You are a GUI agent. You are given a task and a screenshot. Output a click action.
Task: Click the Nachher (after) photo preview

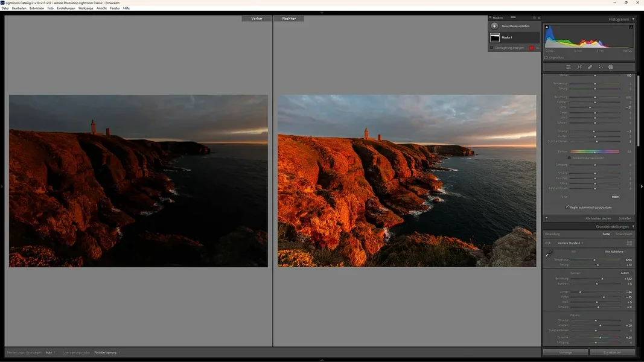(x=407, y=181)
